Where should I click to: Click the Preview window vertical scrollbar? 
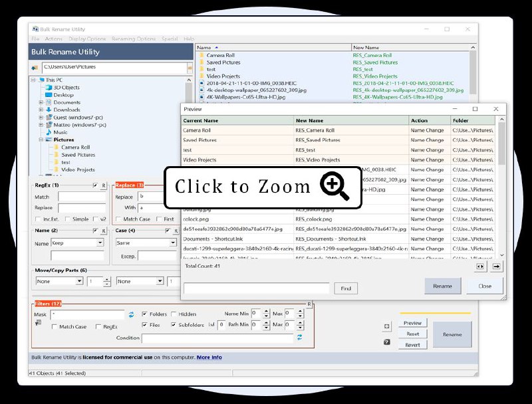click(x=502, y=187)
